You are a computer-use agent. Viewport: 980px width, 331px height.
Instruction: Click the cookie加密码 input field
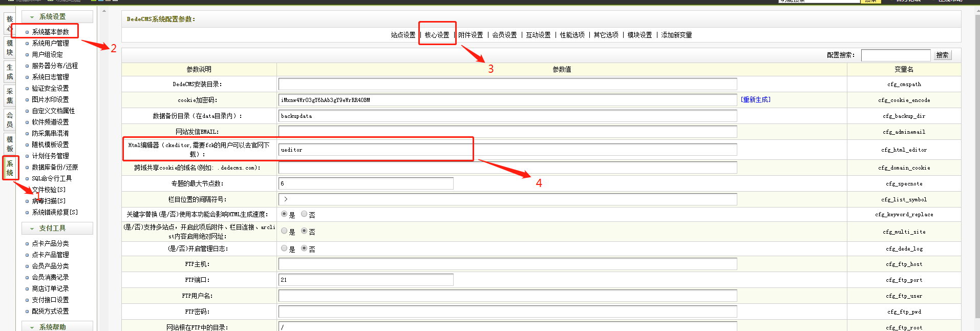click(507, 100)
